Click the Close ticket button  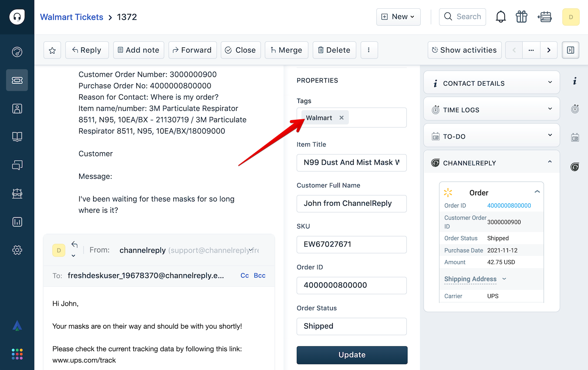click(241, 50)
